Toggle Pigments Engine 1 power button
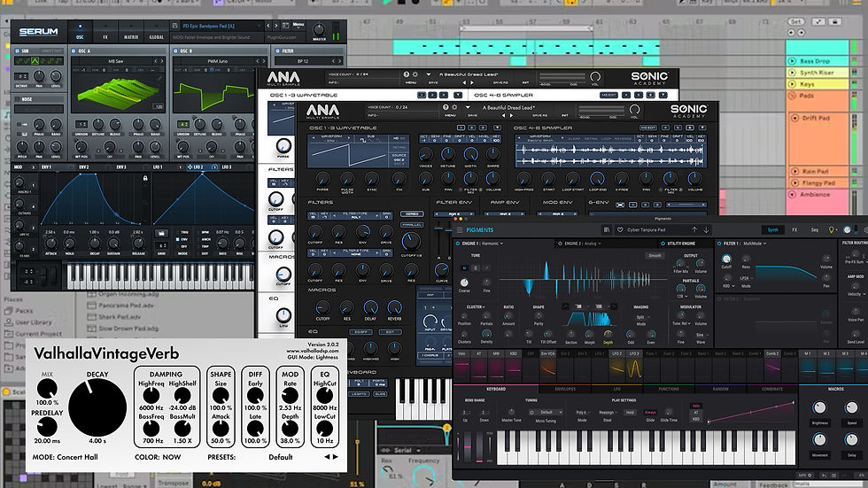The width and height of the screenshot is (868, 488). tap(457, 244)
